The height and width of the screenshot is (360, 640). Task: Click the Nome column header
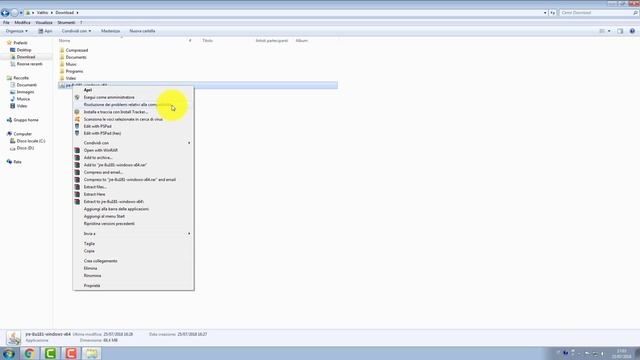(64, 41)
